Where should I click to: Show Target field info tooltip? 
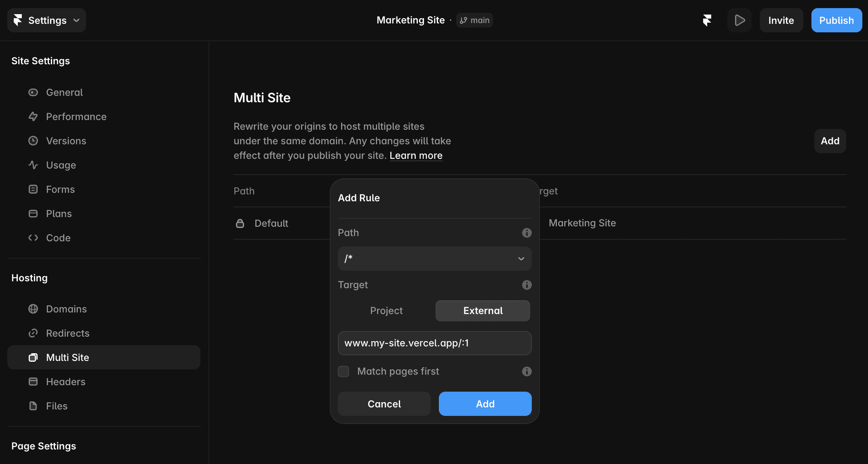[x=527, y=285]
